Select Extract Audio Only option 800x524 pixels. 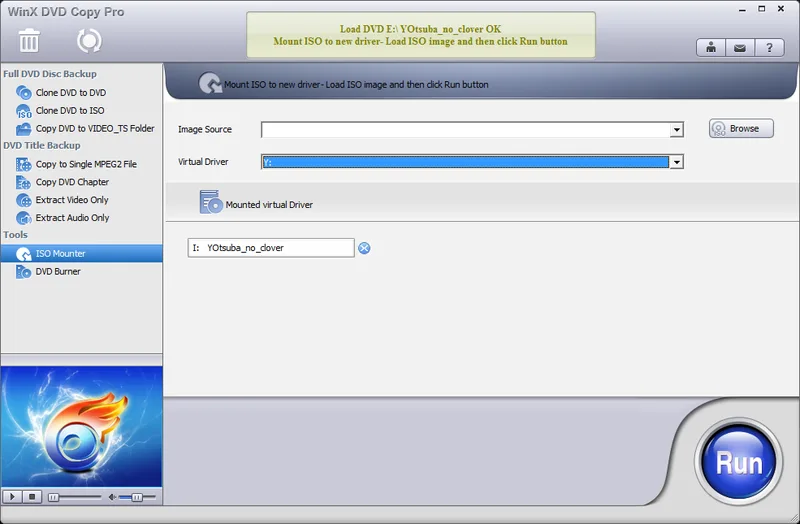(x=72, y=218)
